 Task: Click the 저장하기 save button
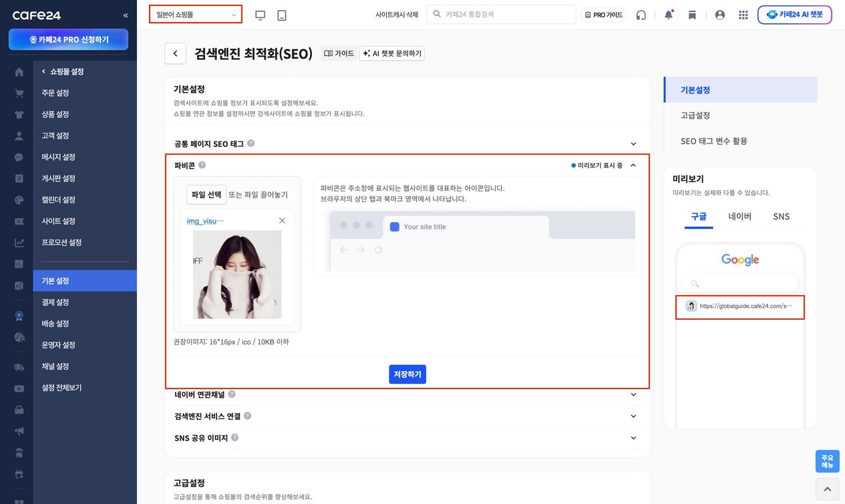tap(407, 374)
